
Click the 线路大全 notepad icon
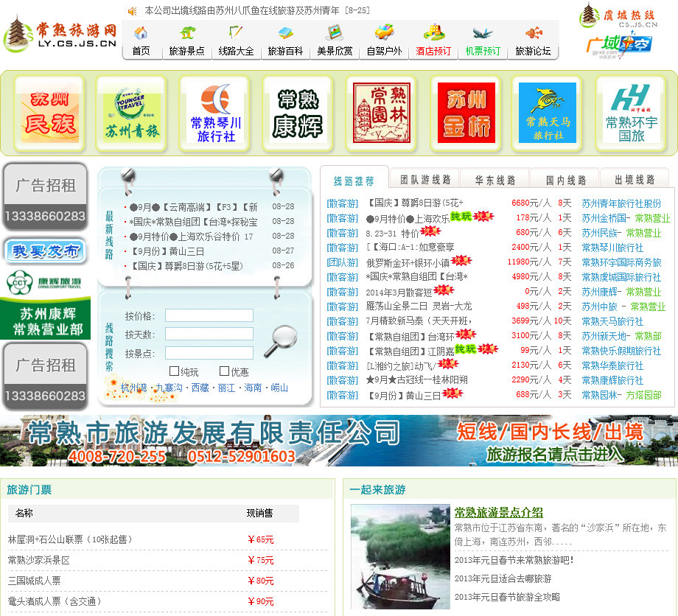(x=236, y=32)
